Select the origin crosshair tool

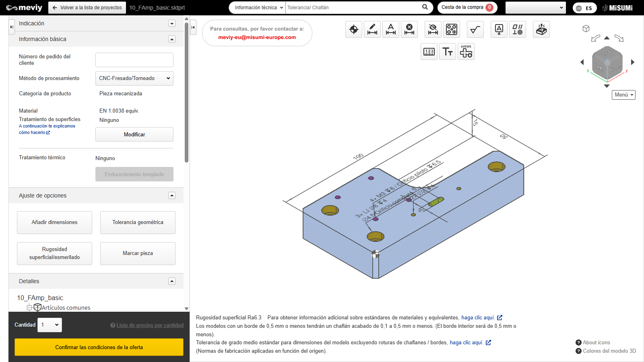pyautogui.click(x=354, y=29)
